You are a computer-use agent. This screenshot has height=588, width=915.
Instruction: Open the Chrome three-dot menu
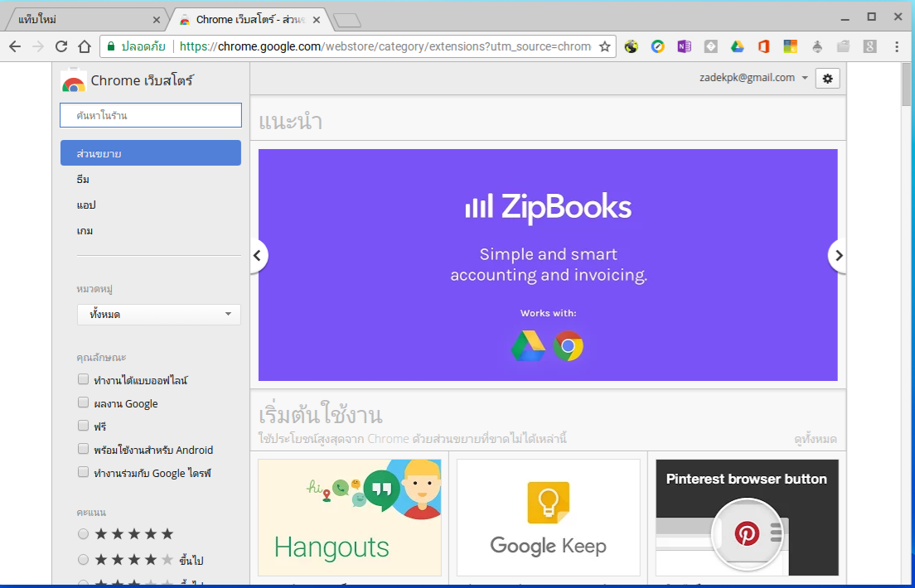click(x=897, y=46)
